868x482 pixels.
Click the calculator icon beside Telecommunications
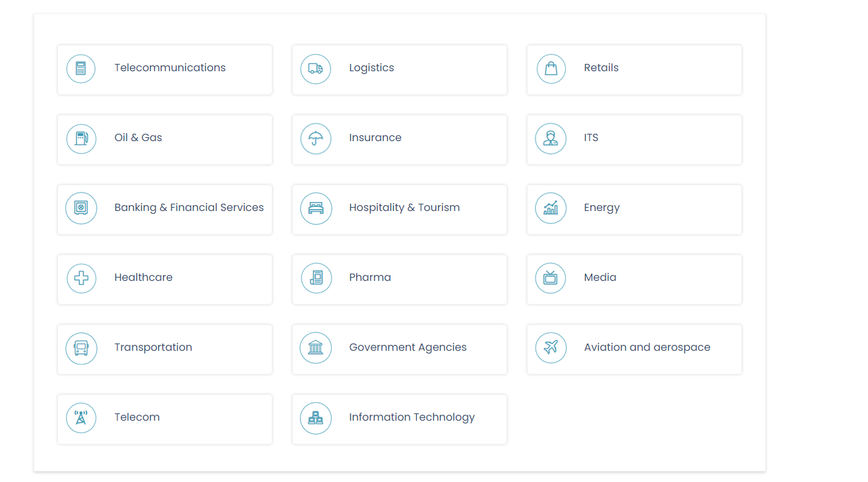coord(81,69)
